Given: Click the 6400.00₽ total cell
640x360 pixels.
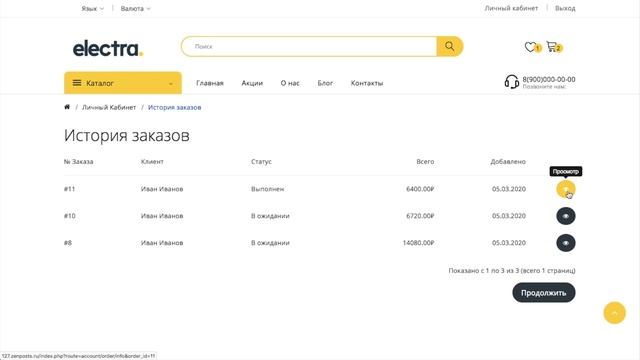Looking at the screenshot, I should click(x=420, y=189).
